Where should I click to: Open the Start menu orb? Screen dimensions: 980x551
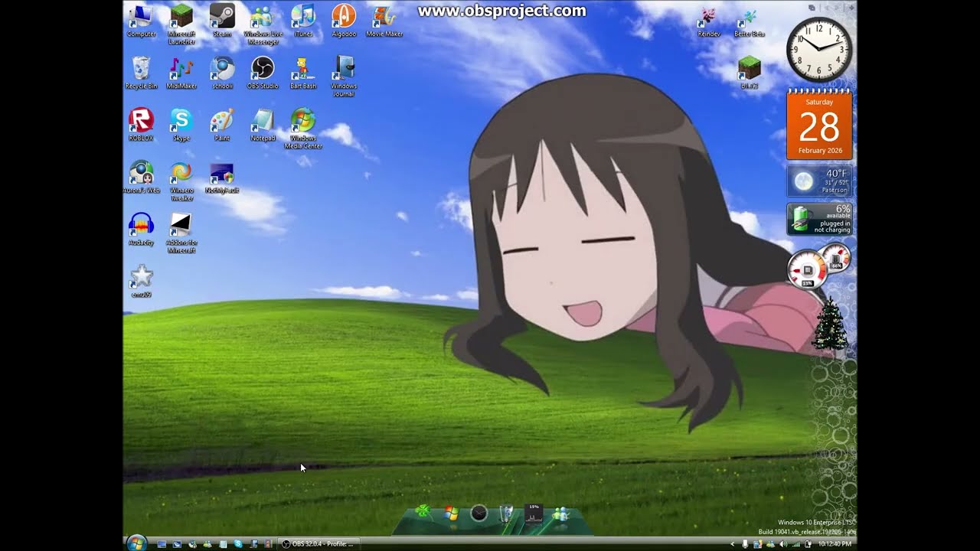pyautogui.click(x=137, y=543)
